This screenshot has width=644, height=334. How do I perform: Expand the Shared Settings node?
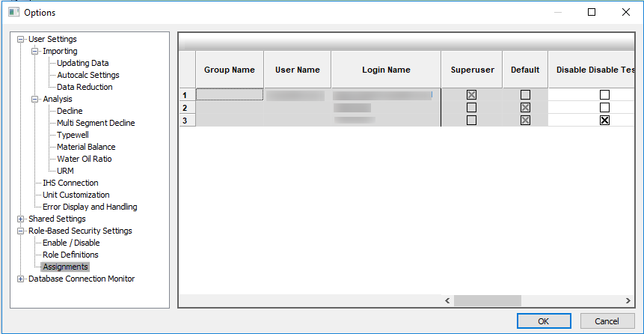(x=21, y=219)
